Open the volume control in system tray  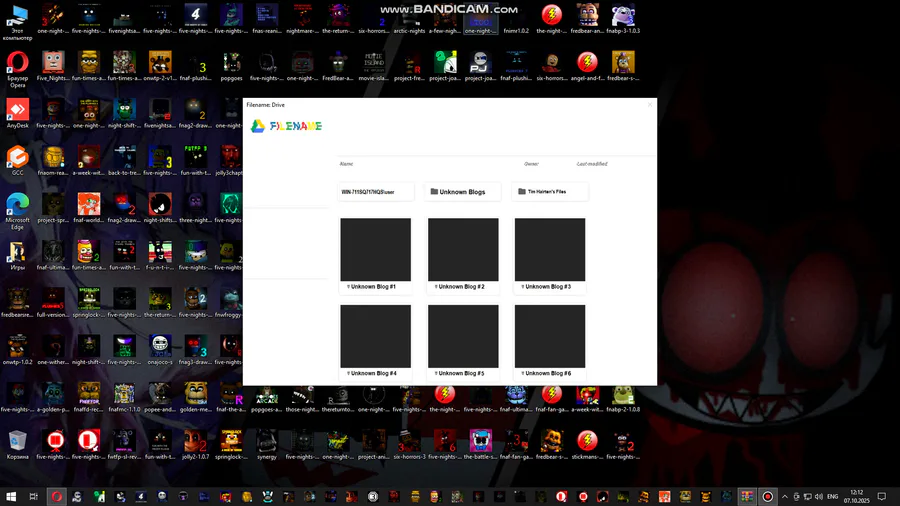pos(818,496)
